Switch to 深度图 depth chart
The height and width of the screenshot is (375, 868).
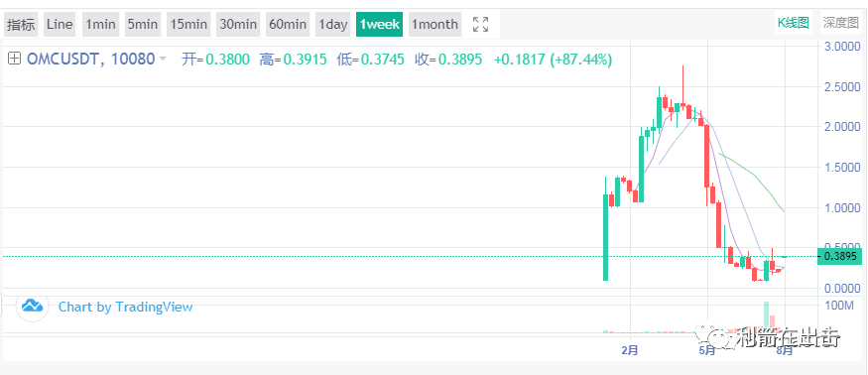[x=840, y=23]
